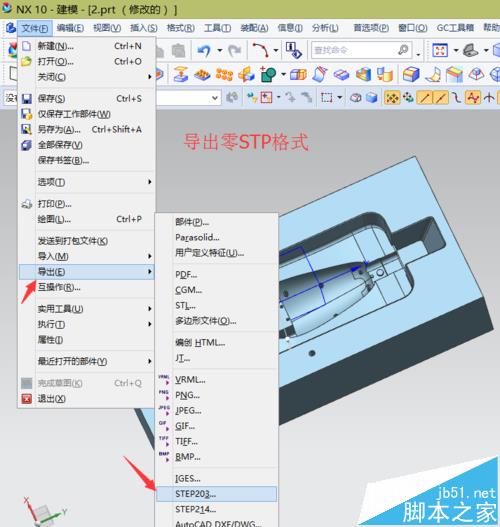This screenshot has width=500, height=527.
Task: Click the Unite boolean icon
Action: click(268, 74)
